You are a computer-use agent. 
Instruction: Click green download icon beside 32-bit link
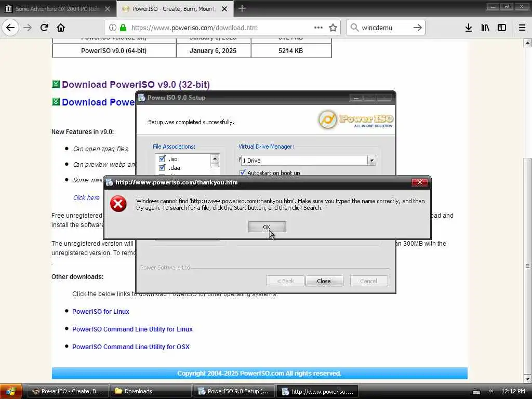[56, 84]
